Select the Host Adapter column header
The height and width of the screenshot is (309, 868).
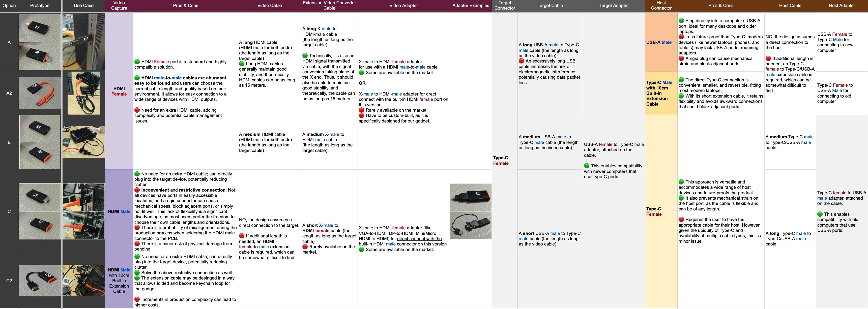[842, 5]
